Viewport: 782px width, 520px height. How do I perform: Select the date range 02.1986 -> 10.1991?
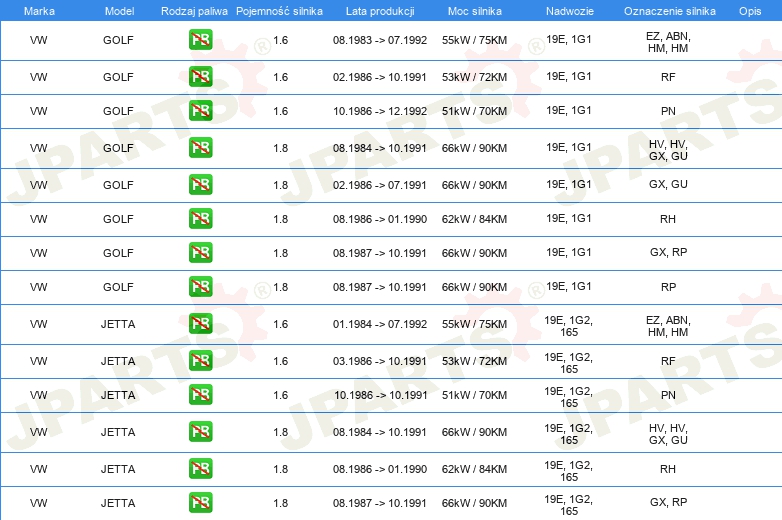coord(380,77)
